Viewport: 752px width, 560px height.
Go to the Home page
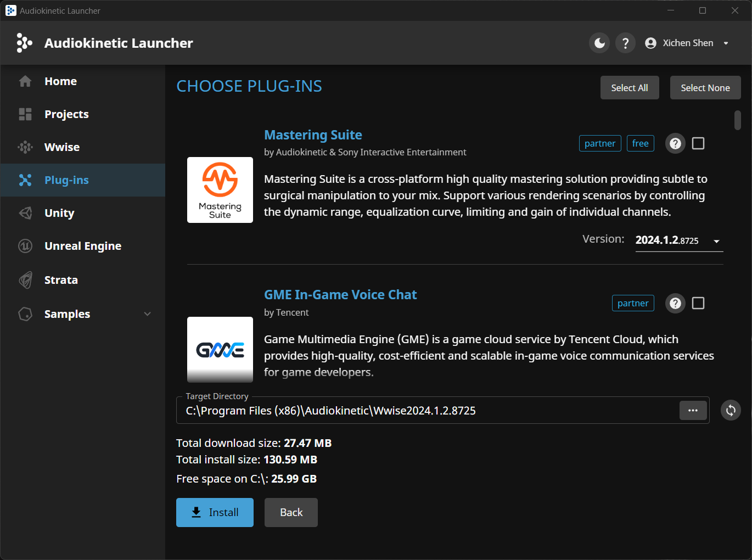(83, 81)
